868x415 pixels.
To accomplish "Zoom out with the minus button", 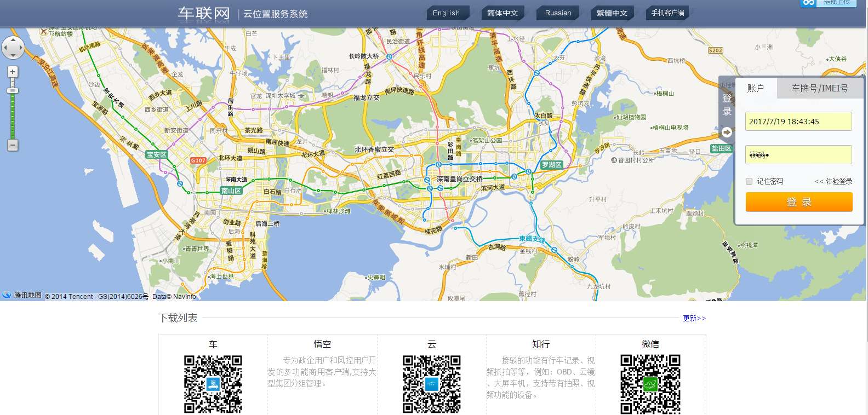I will pyautogui.click(x=13, y=145).
